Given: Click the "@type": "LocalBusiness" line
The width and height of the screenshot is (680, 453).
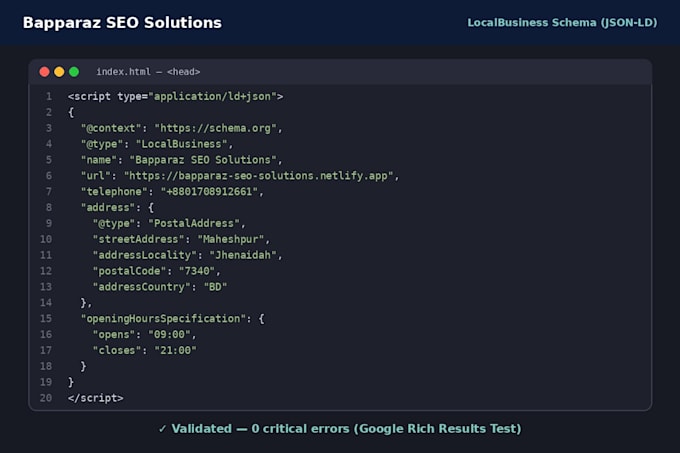Looking at the screenshot, I should point(157,144).
